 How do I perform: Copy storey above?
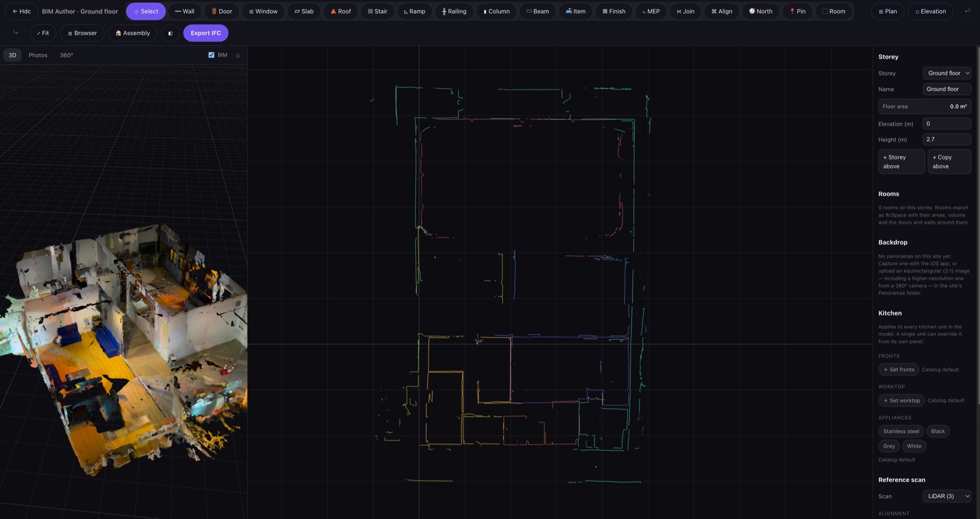pos(949,162)
